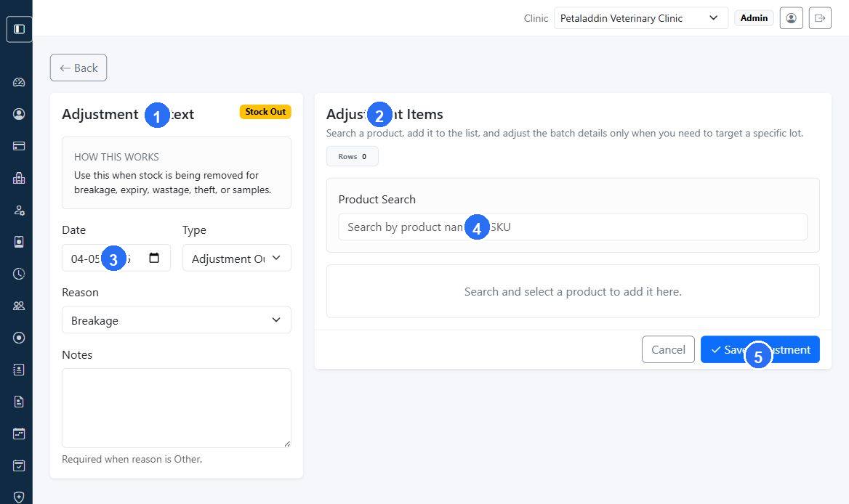Click the Stock Out badge
Image resolution: width=849 pixels, height=504 pixels.
point(265,112)
